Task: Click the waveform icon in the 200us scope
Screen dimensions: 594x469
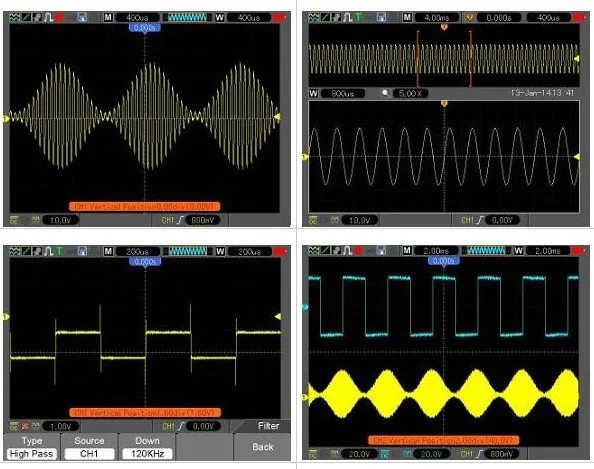Action: pyautogui.click(x=15, y=251)
